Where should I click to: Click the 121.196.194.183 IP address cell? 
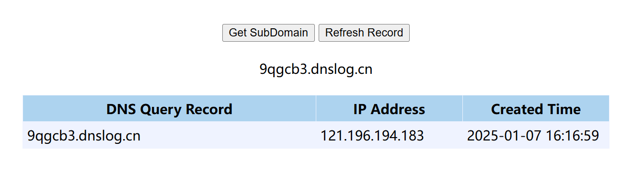(x=389, y=135)
